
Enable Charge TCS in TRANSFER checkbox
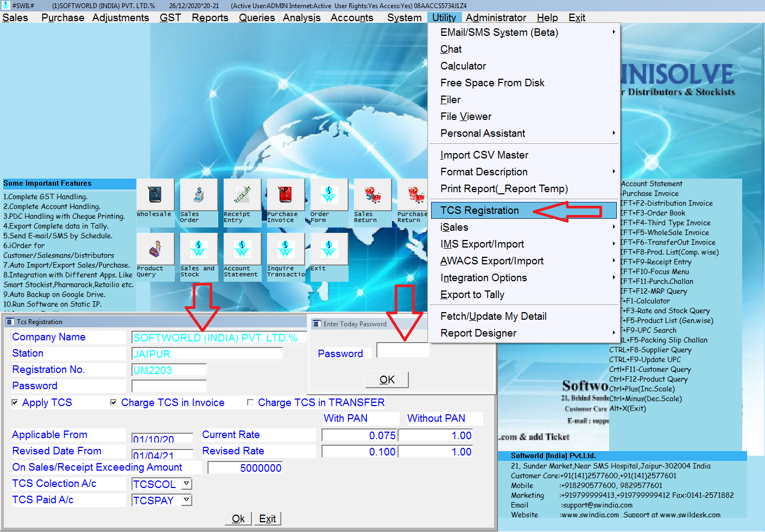coord(250,402)
